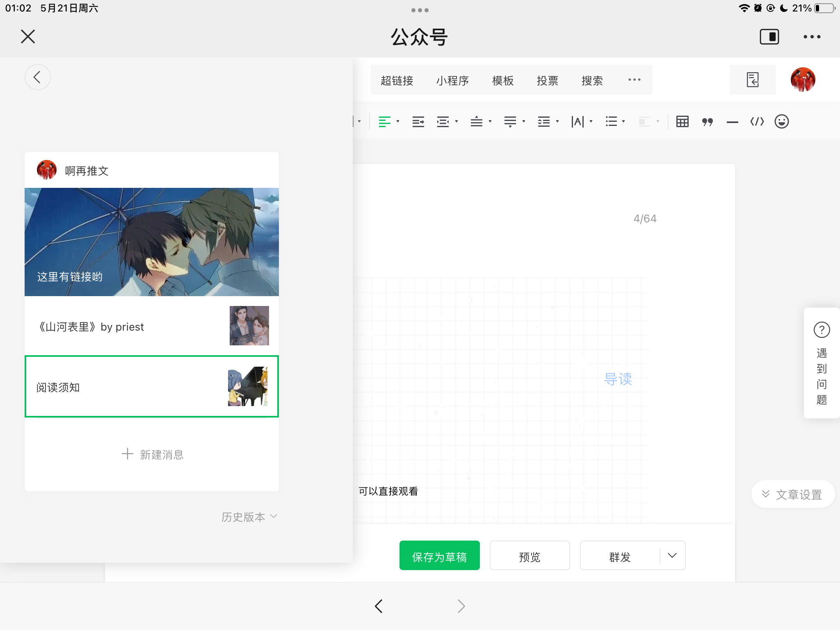
Task: Apply blockquote formatting to the text
Action: point(708,122)
